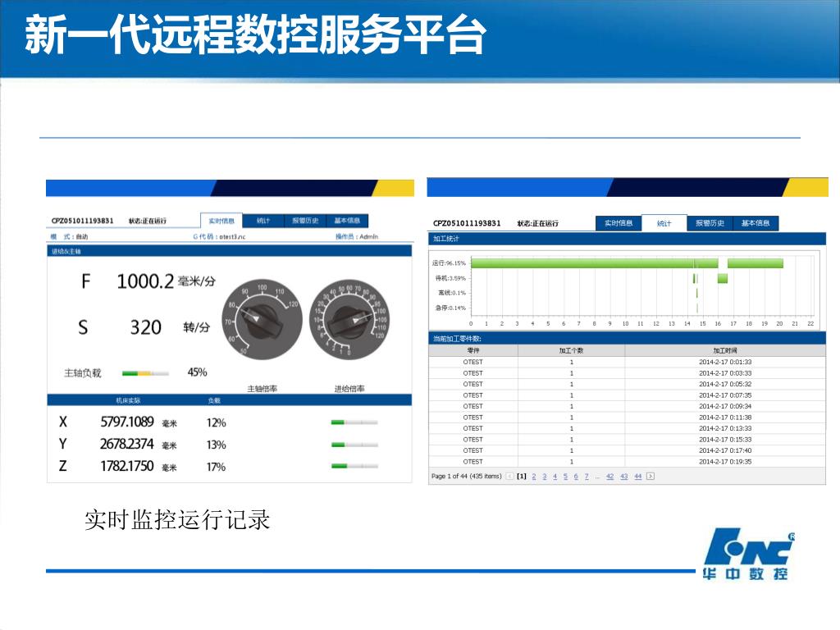This screenshot has width=840, height=630.
Task: Click the 进给倍率 feed override dial
Action: [349, 319]
